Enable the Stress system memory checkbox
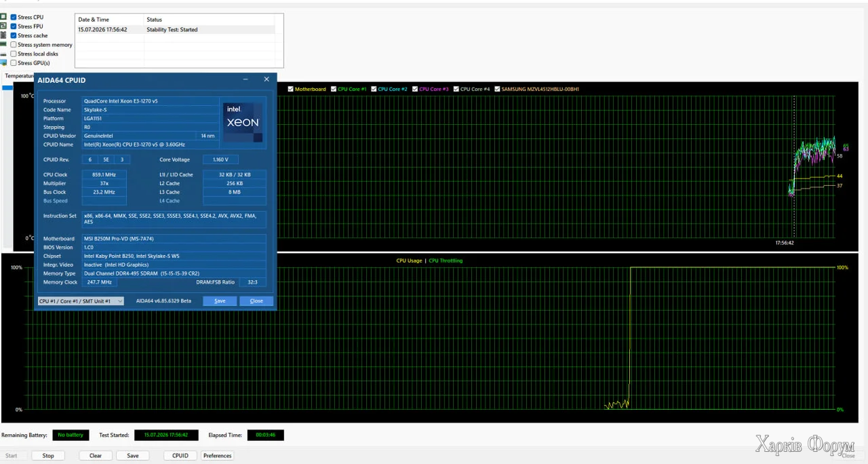This screenshot has height=464, width=868. click(x=14, y=44)
